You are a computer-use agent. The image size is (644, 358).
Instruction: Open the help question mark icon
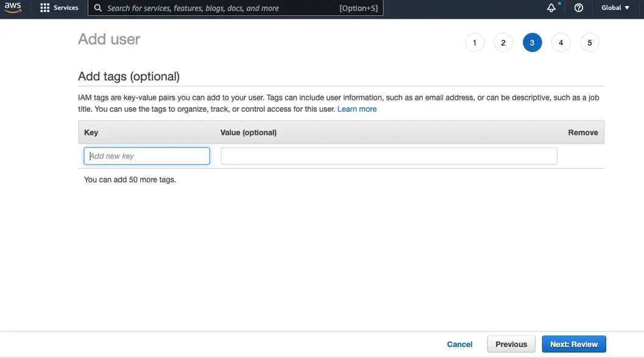579,8
